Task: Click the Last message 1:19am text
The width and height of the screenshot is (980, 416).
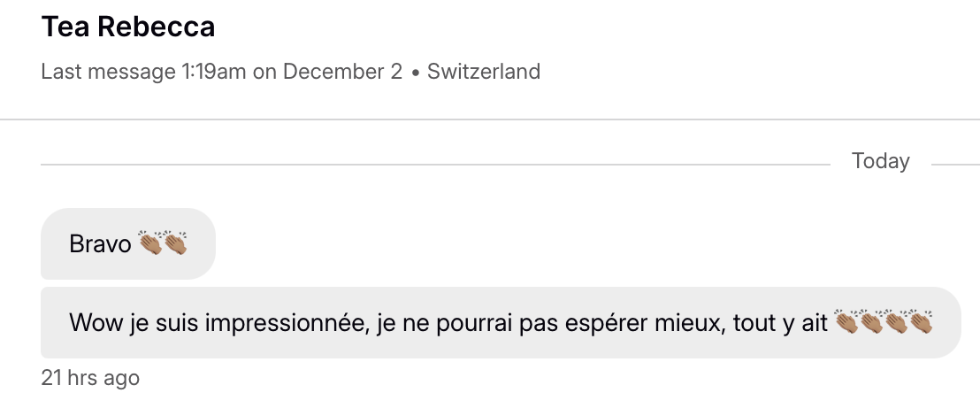Action: coord(143,72)
